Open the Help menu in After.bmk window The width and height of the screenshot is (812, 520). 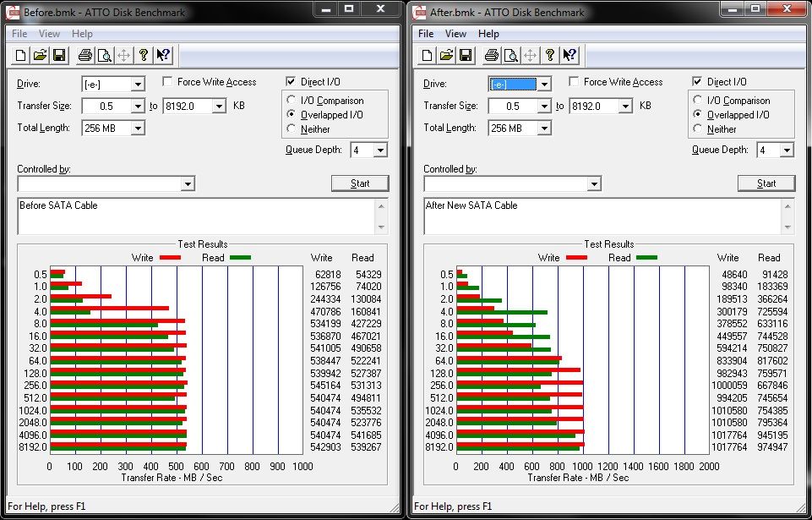click(488, 34)
